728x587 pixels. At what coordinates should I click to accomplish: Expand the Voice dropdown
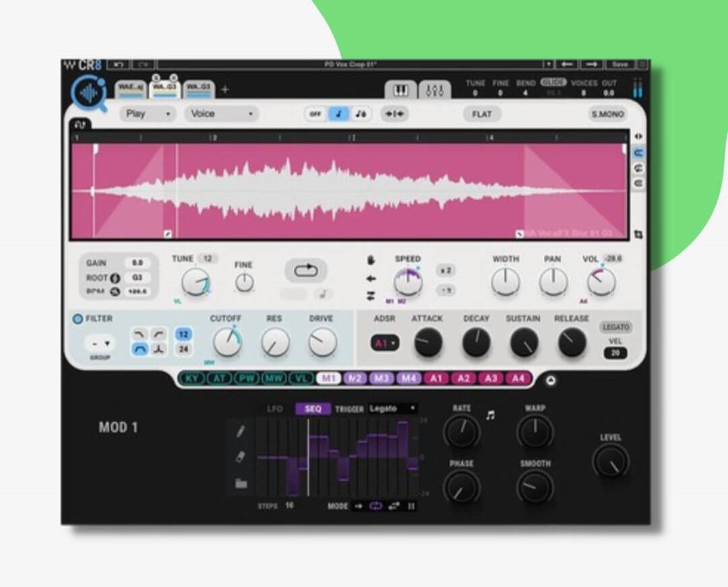(221, 114)
